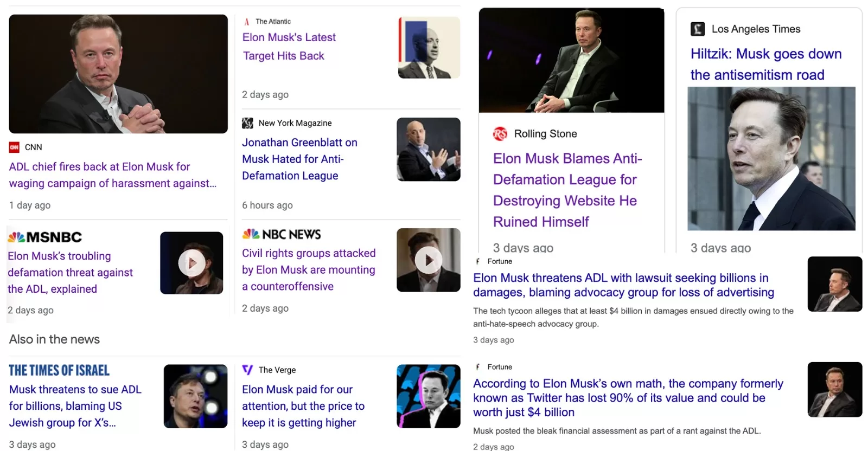Play the NBC News video thumbnail

coord(428,261)
